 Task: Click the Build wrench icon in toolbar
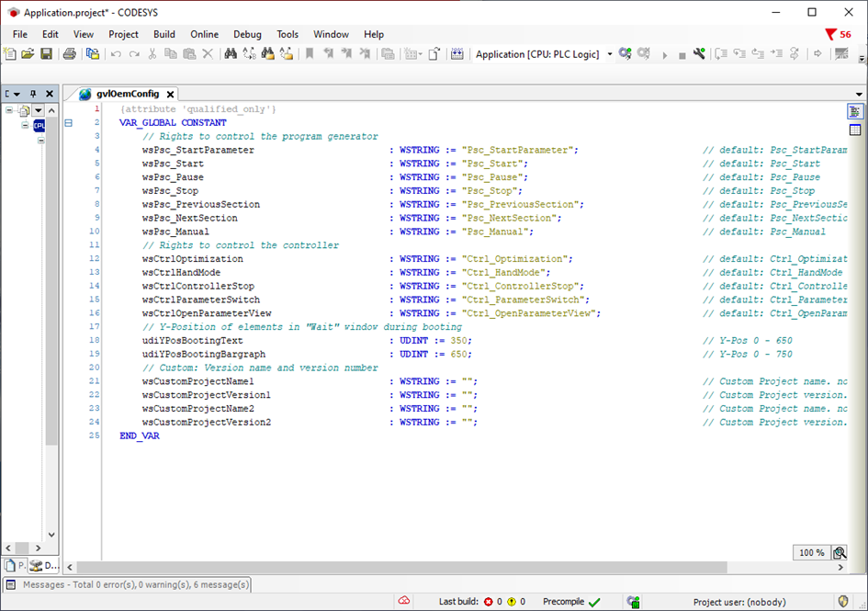pyautogui.click(x=699, y=54)
